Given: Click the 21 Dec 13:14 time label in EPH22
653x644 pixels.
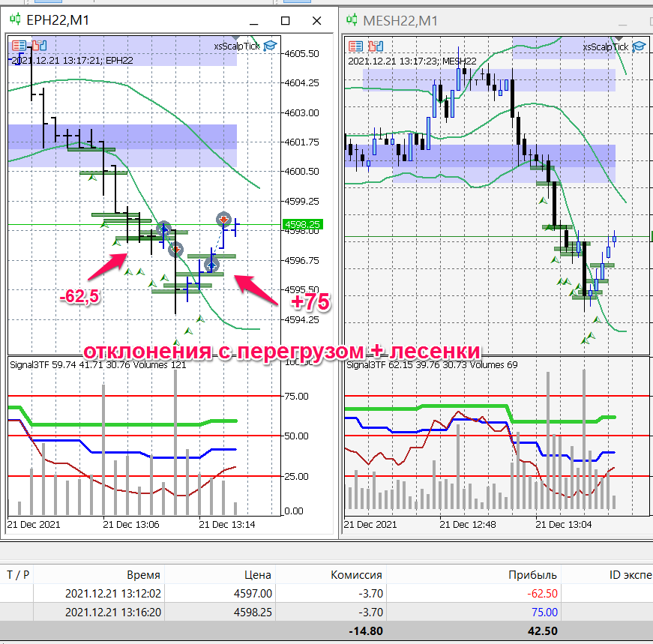Looking at the screenshot, I should 227,525.
